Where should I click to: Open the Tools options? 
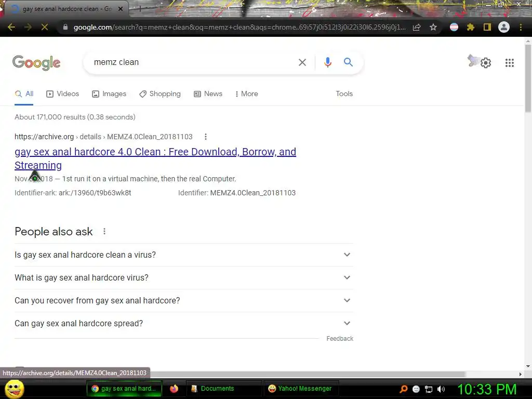(x=344, y=94)
